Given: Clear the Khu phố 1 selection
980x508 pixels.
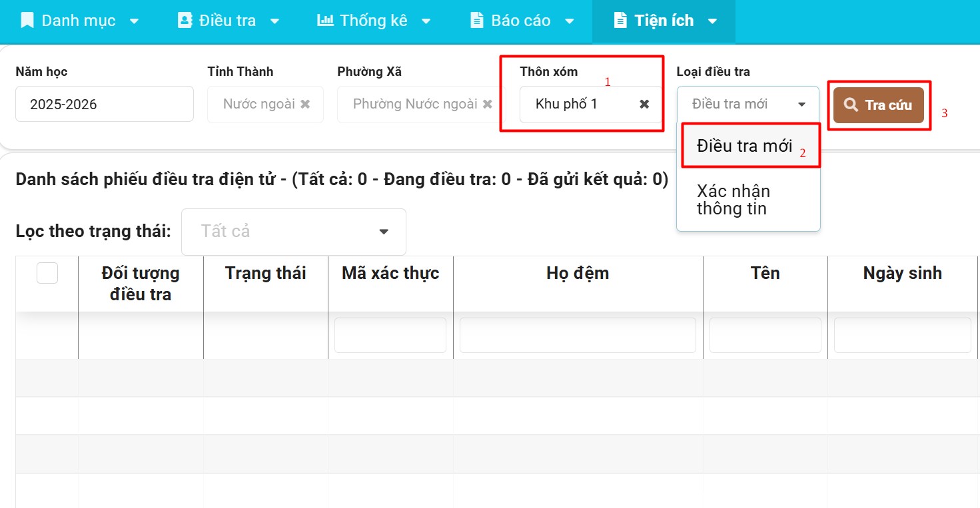Looking at the screenshot, I should (644, 105).
